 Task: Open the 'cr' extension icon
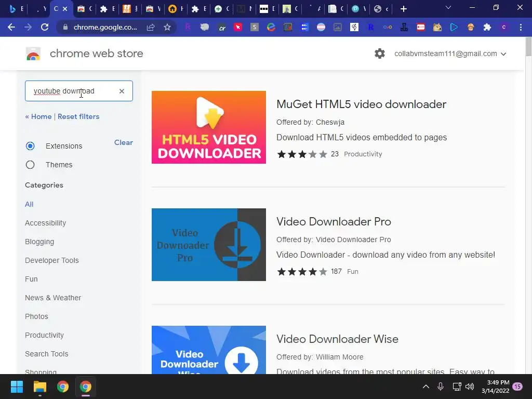pyautogui.click(x=222, y=28)
